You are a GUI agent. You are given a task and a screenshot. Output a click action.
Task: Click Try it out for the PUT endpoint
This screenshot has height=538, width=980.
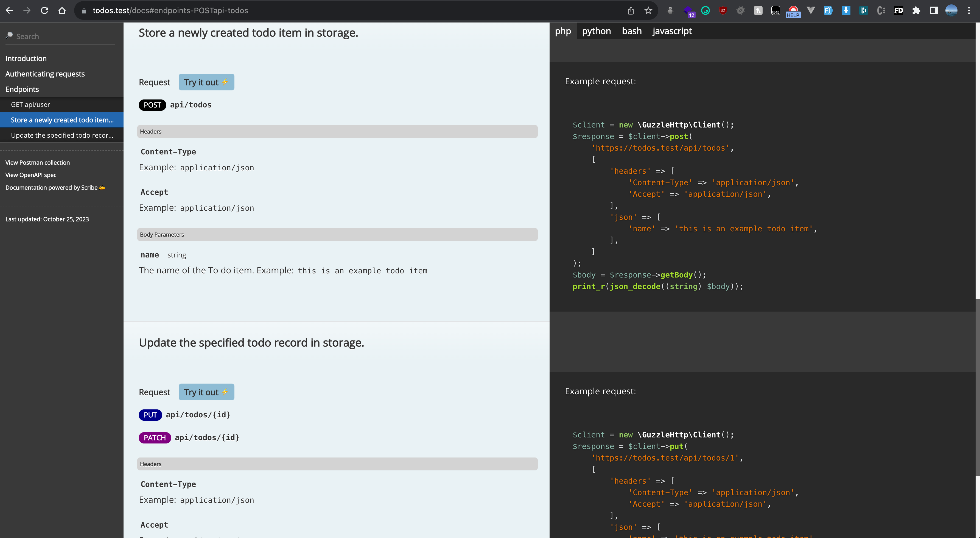(x=206, y=392)
